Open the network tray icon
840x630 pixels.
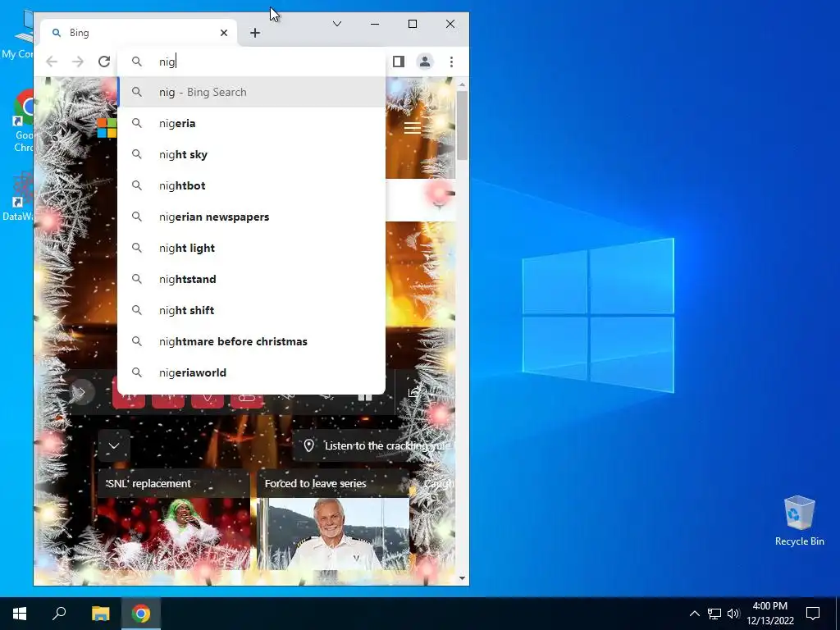(x=714, y=614)
